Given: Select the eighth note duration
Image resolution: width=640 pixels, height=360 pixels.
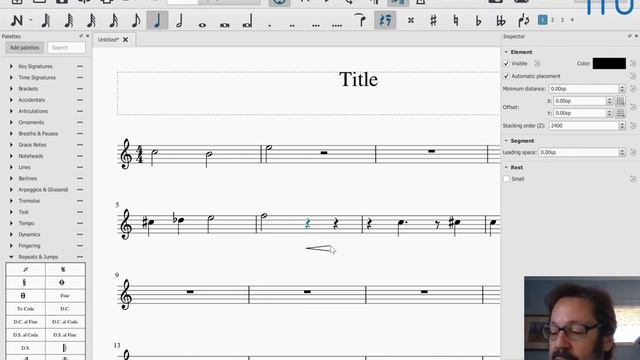Looking at the screenshot, I should 136,20.
